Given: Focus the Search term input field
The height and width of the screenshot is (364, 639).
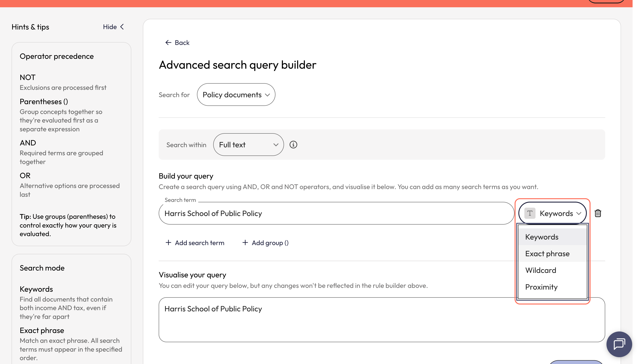Looking at the screenshot, I should (336, 213).
